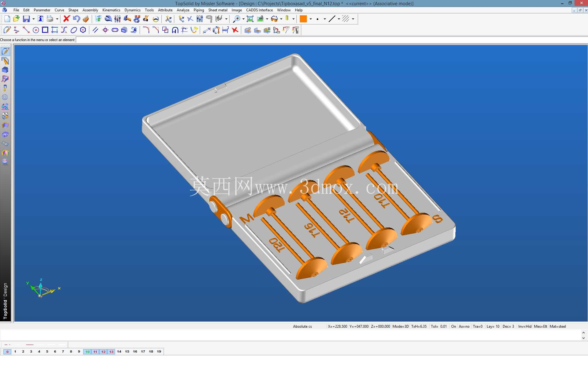This screenshot has width=588, height=374.
Task: Click the New document icon
Action: point(7,19)
